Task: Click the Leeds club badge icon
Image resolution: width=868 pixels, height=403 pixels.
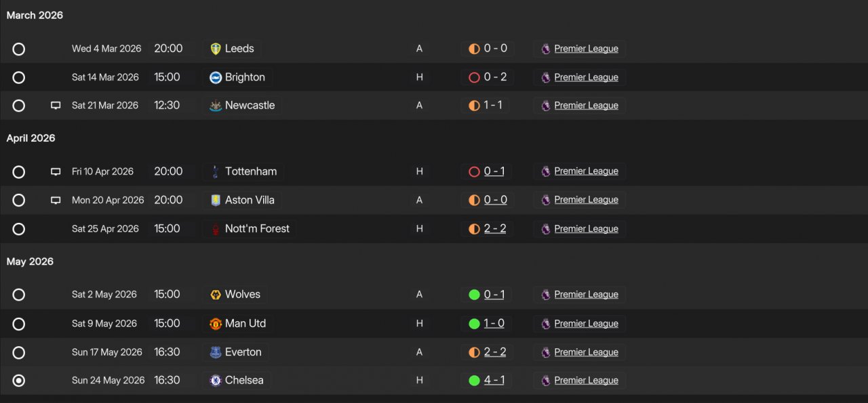Action: (x=216, y=49)
